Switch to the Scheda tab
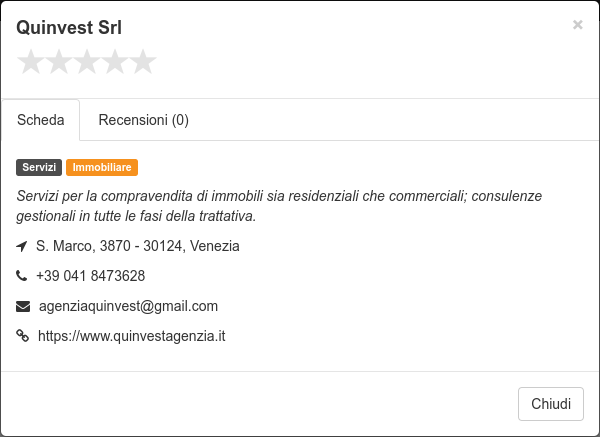Viewport: 600px width, 437px height. click(41, 120)
